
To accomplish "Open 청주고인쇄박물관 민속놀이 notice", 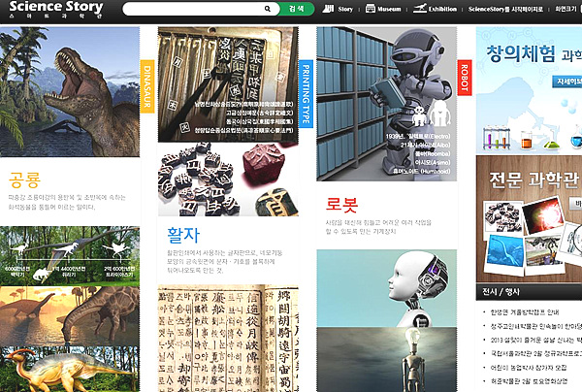I will 536,326.
